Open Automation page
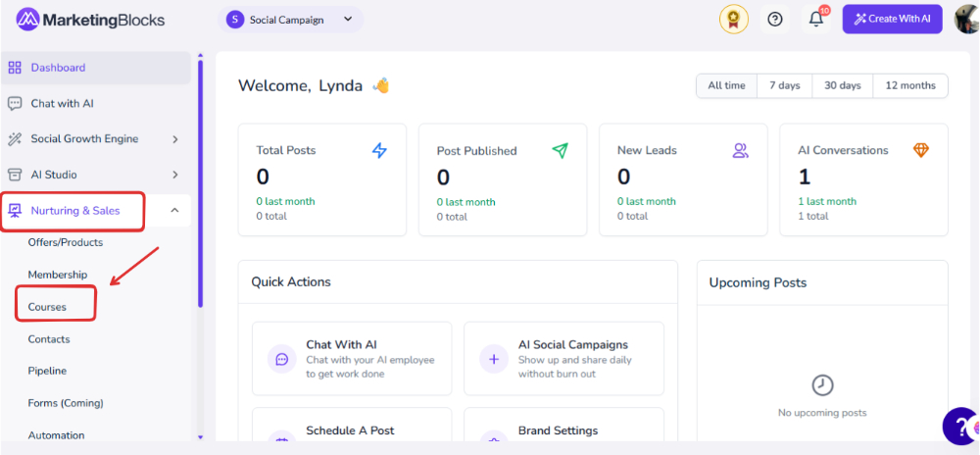 pos(56,435)
